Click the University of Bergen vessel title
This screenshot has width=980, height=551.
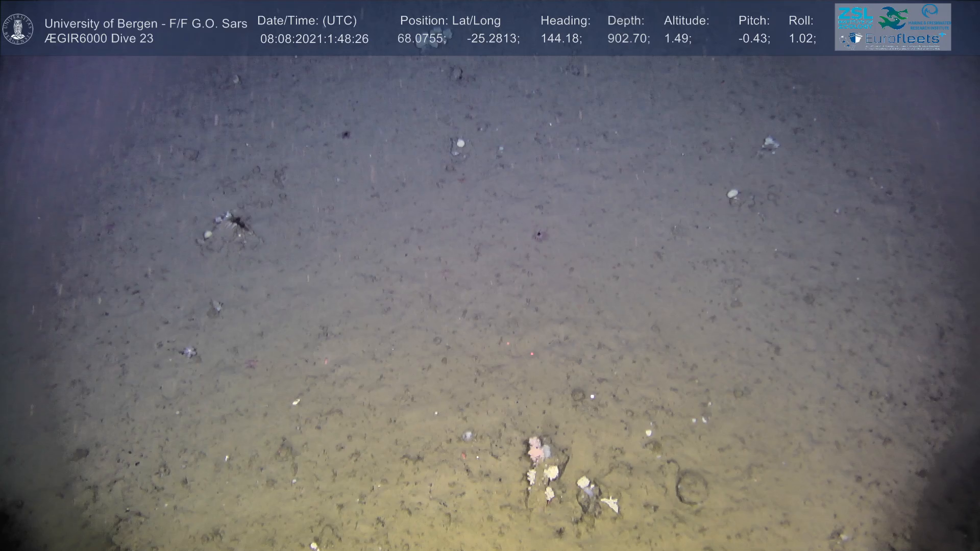click(x=145, y=23)
